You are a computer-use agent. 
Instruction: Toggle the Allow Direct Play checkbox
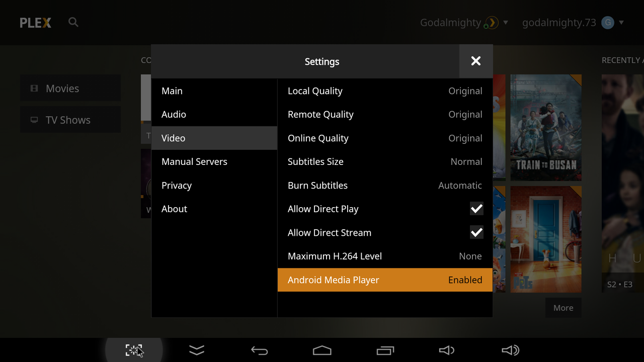[x=476, y=209]
